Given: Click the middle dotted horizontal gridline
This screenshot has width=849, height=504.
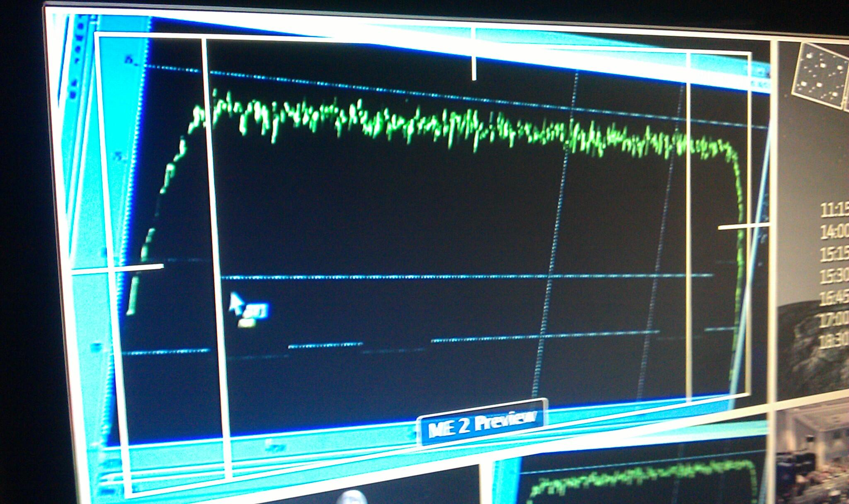Looking at the screenshot, I should click(415, 276).
